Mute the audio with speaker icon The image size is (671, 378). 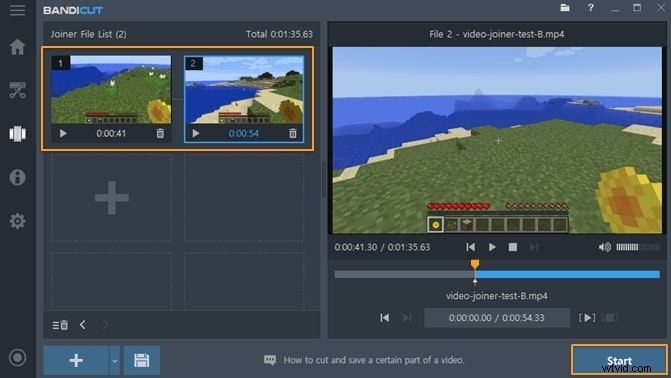click(605, 247)
